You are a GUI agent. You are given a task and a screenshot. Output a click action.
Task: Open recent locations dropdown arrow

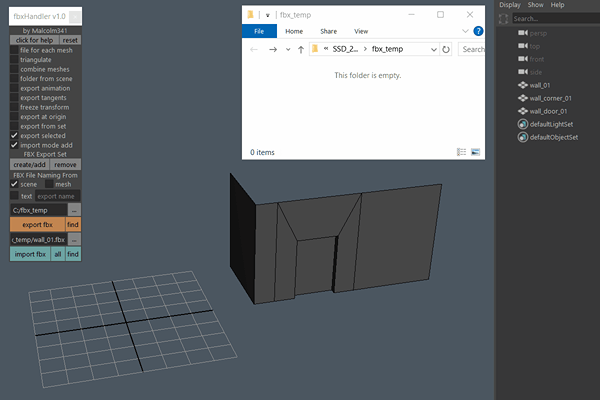coord(288,49)
